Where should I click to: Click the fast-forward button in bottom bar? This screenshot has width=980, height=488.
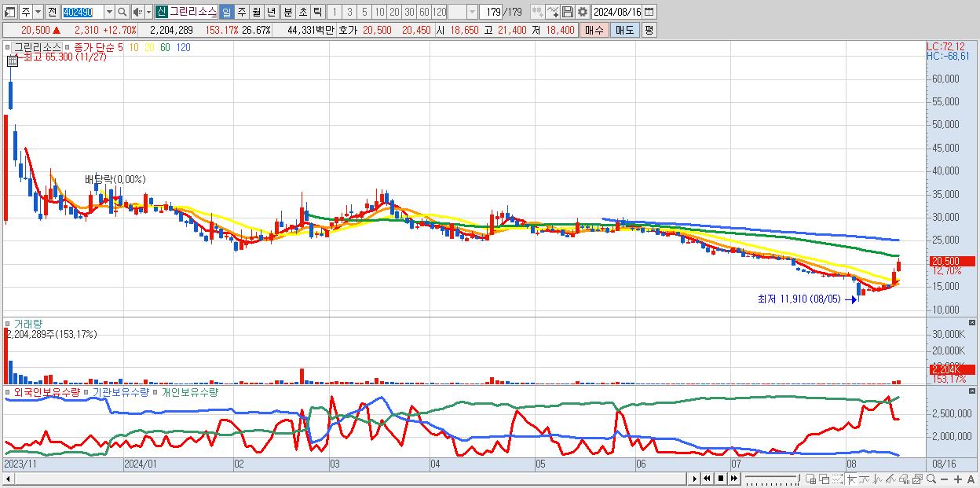[733, 479]
